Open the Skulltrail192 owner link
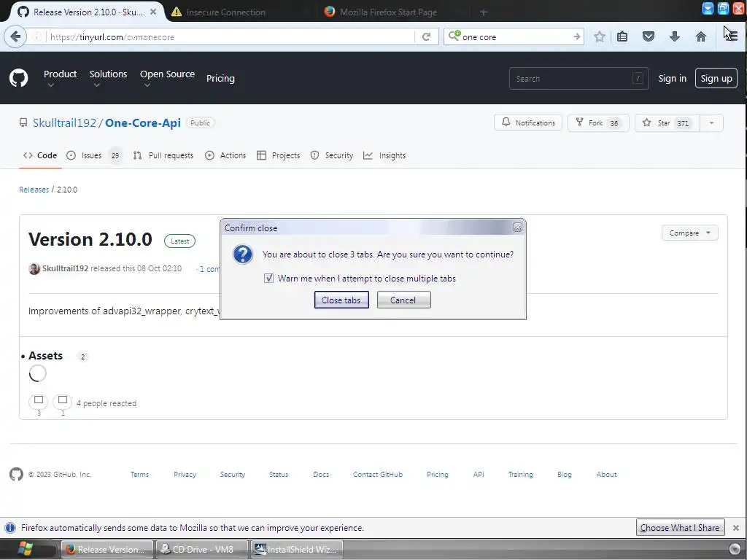This screenshot has height=560, width=747. 64,122
